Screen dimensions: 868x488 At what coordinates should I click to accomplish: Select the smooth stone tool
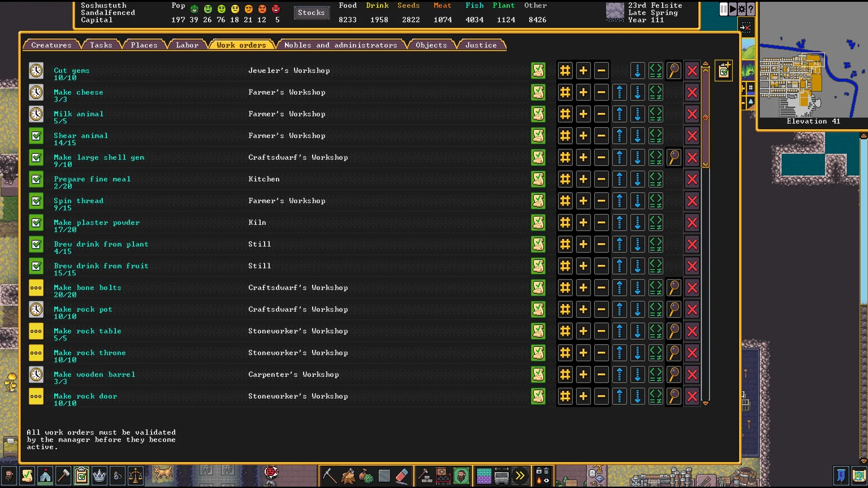[384, 476]
